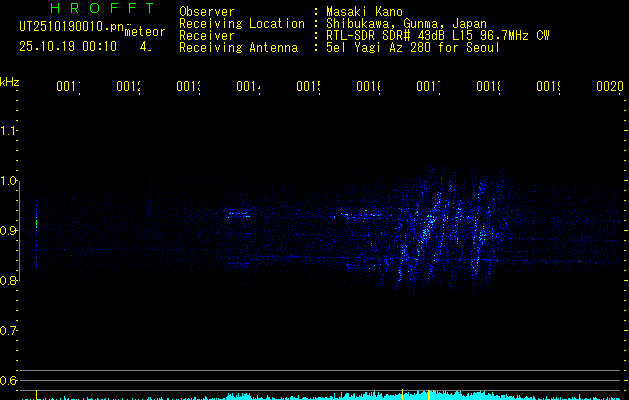Select Shibukawa, Gunma, Japan text
This screenshot has width=629, height=400.
[406, 24]
